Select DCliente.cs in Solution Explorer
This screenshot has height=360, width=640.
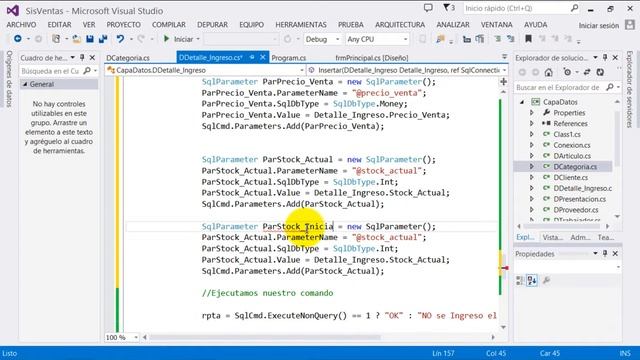tap(571, 178)
